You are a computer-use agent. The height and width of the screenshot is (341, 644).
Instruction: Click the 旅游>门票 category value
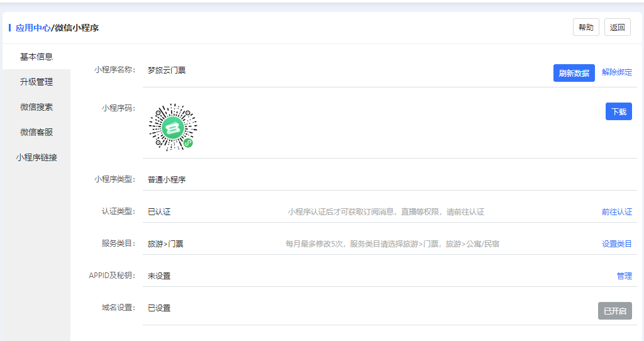[x=165, y=244]
